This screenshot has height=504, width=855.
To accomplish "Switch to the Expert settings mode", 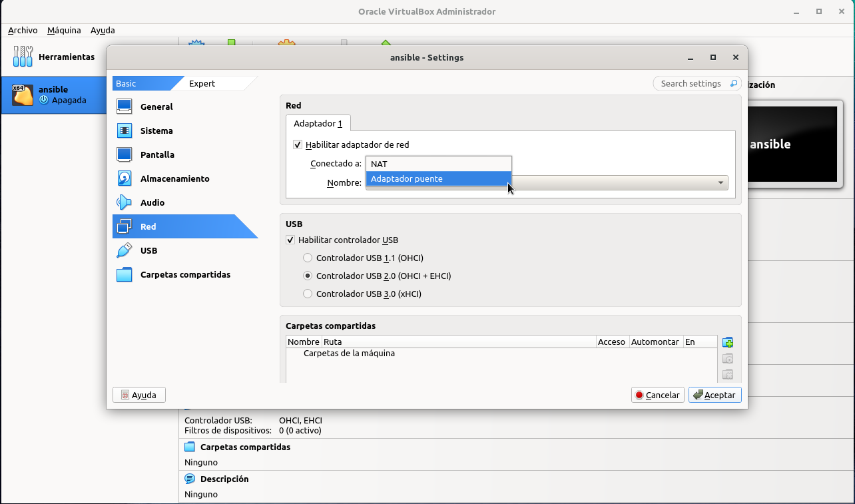I will pos(214,83).
